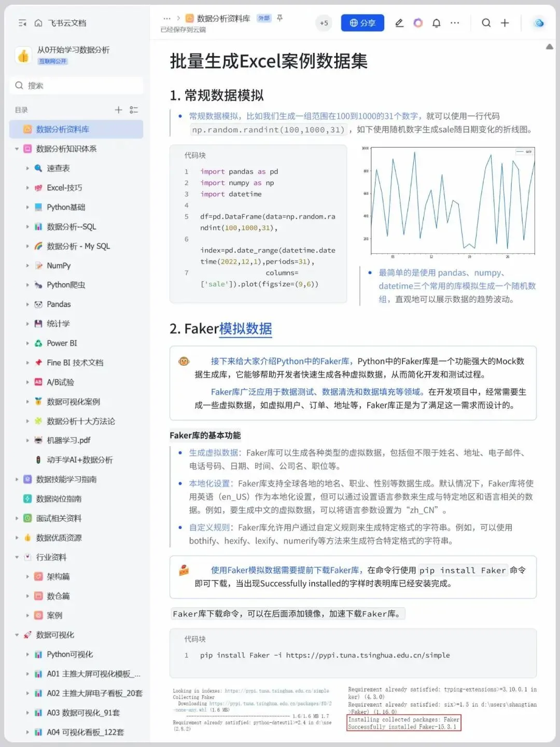Click 已经保存到云端 status text

pyautogui.click(x=183, y=30)
